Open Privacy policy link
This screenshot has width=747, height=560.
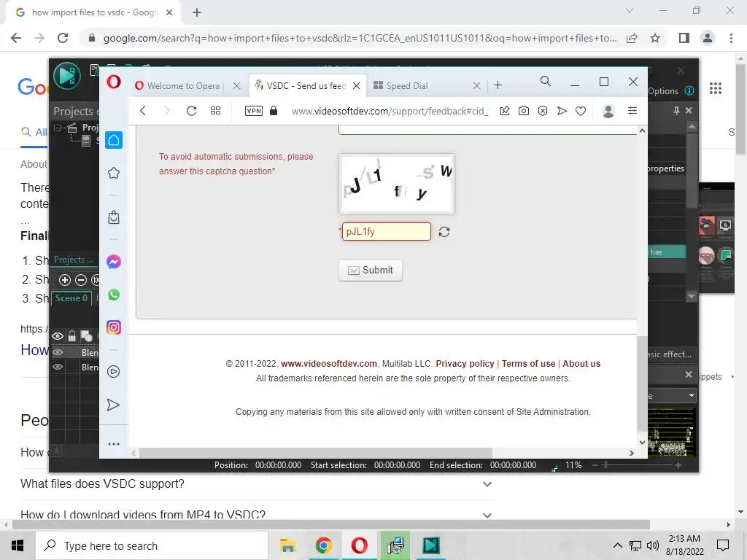tap(465, 364)
